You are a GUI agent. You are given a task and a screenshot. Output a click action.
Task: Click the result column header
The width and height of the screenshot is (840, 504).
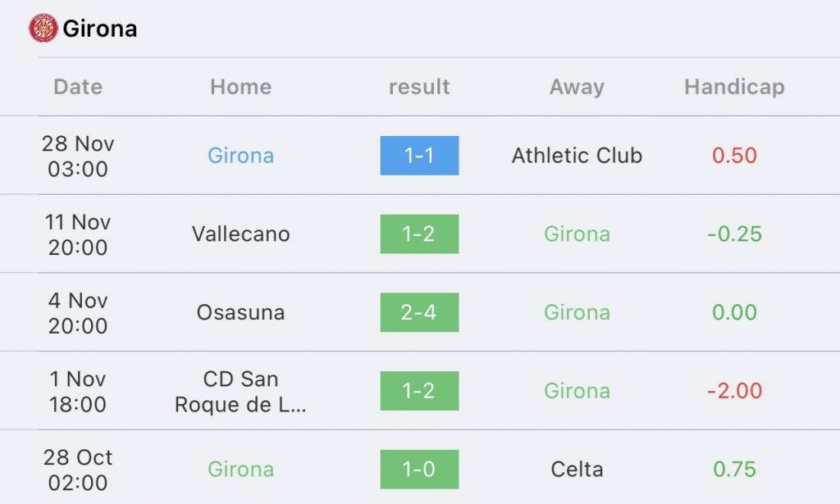(x=419, y=87)
